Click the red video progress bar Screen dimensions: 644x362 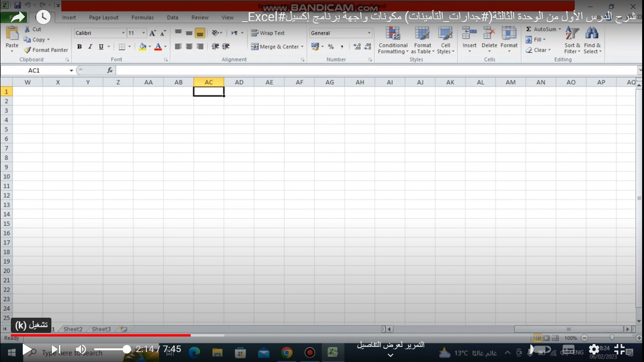[x=100, y=336]
